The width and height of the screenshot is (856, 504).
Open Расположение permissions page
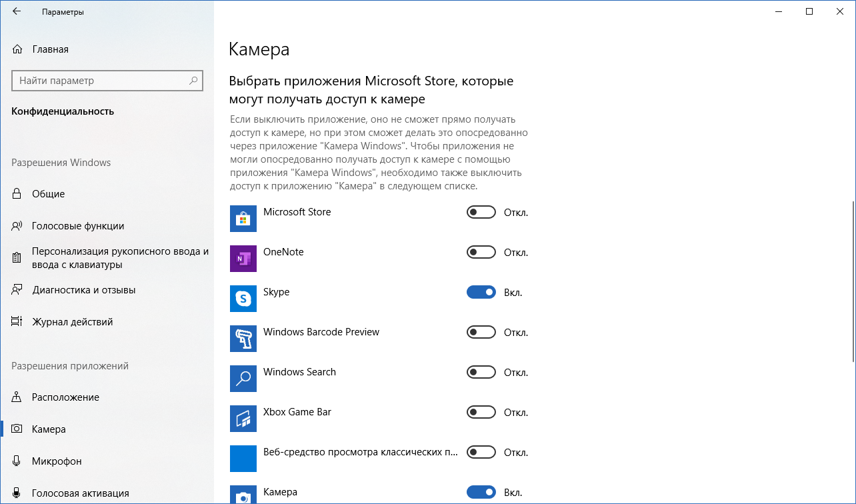(x=107, y=397)
